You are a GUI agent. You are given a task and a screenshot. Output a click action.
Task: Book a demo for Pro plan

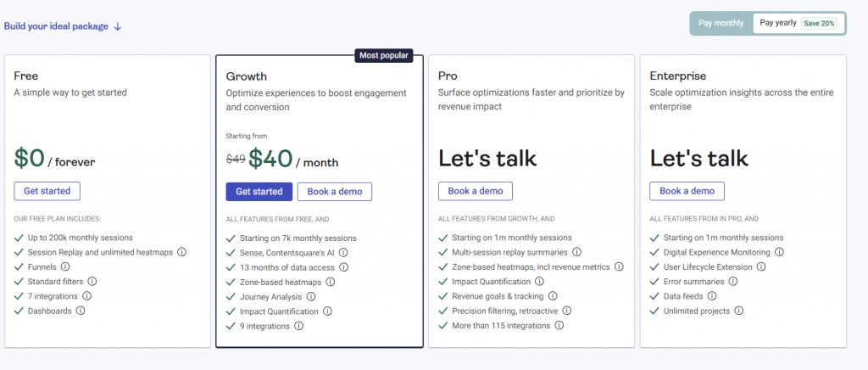(475, 191)
